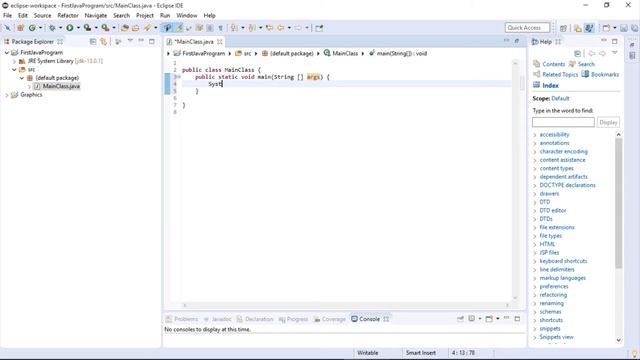
Task: Collapse the src folder node
Action: click(14, 69)
